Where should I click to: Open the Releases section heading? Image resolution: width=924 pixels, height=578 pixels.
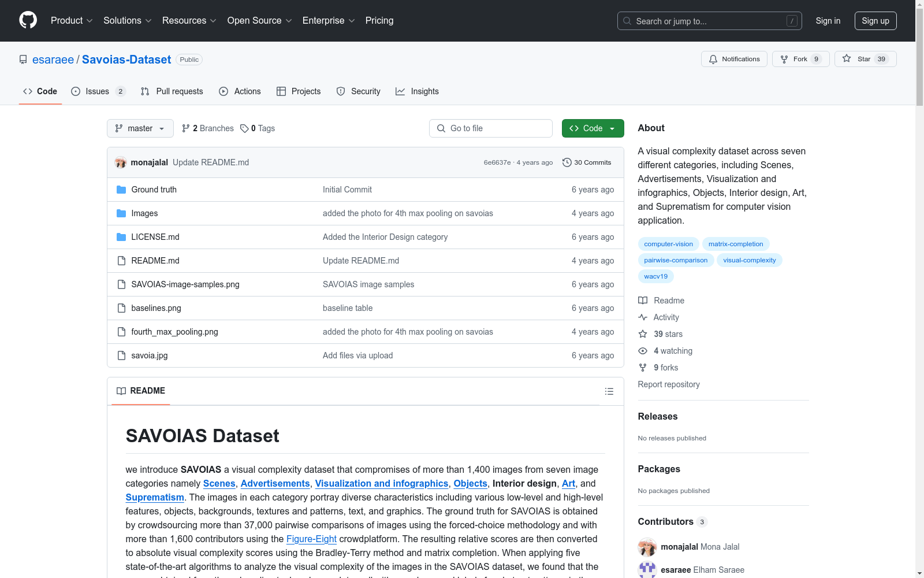pyautogui.click(x=658, y=416)
